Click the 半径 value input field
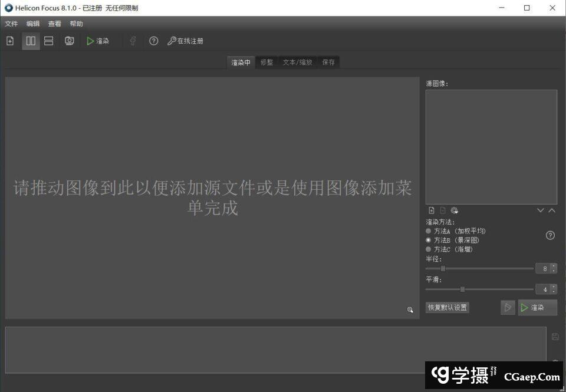566x392 pixels. tap(543, 268)
